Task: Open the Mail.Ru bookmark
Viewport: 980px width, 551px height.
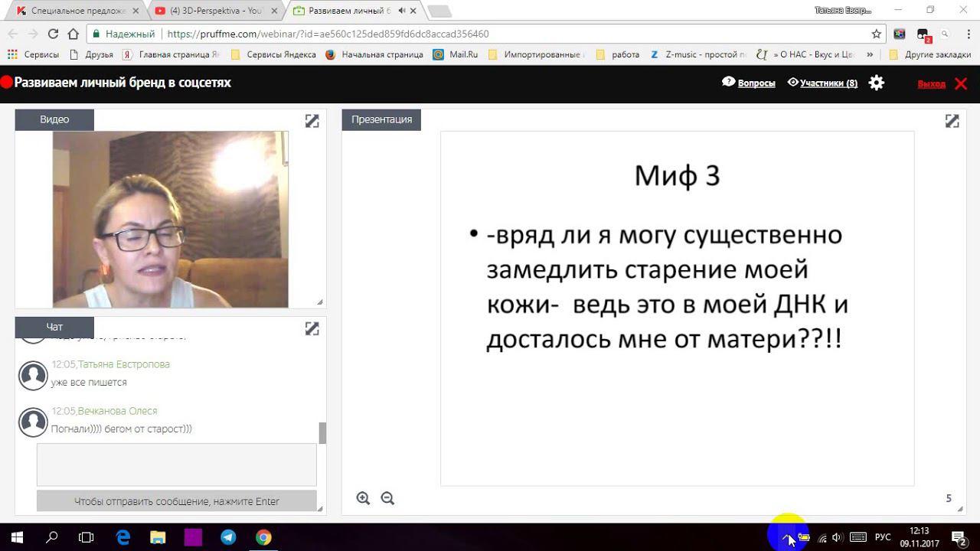Action: click(456, 54)
